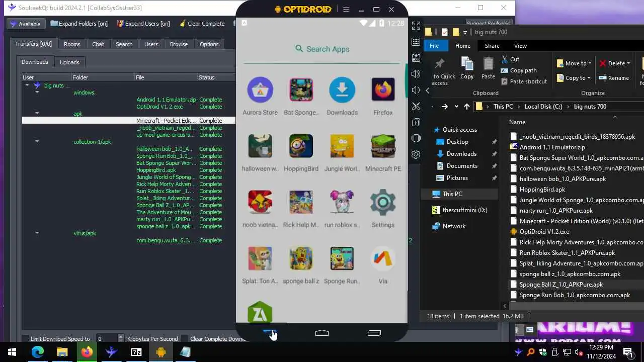The width and height of the screenshot is (644, 362).
Task: Tap the Android home navigation button
Action: [322, 333]
